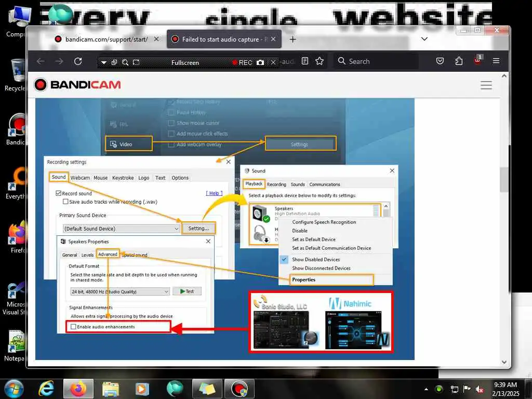Click the muted volume tray icon
Screen dimensions: 532x399
(479, 389)
